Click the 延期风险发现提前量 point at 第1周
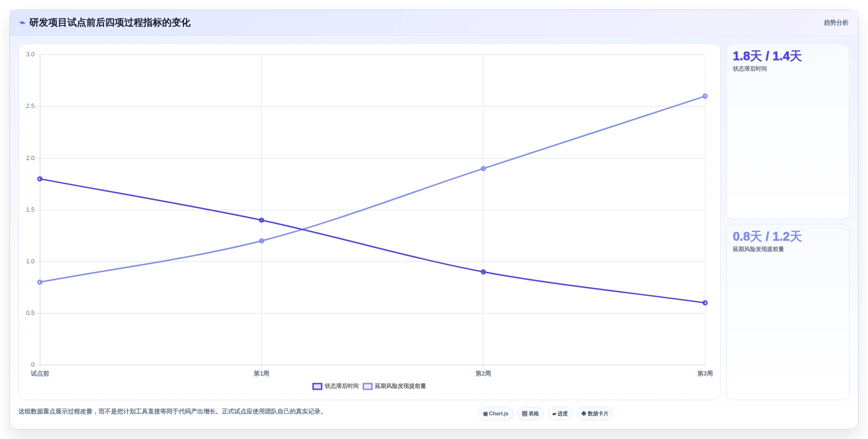The height and width of the screenshot is (439, 868). [262, 241]
